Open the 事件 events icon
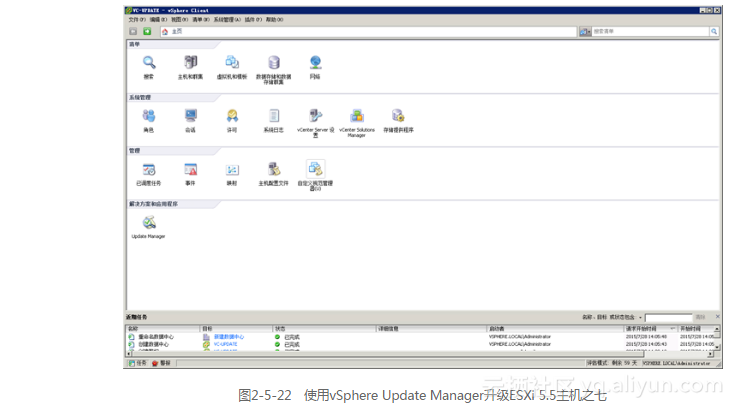 click(x=191, y=169)
